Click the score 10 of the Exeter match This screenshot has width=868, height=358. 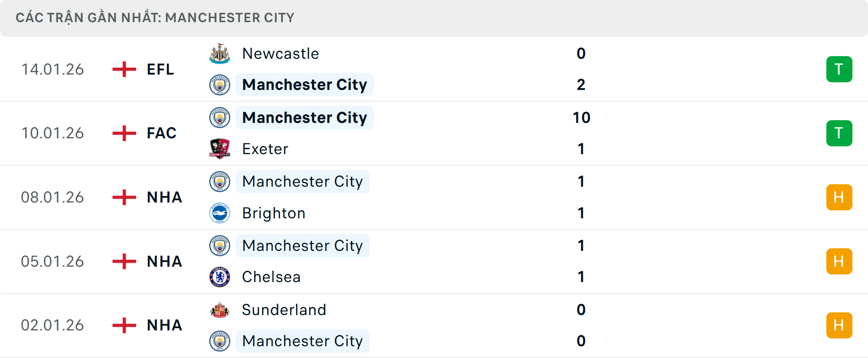581,117
